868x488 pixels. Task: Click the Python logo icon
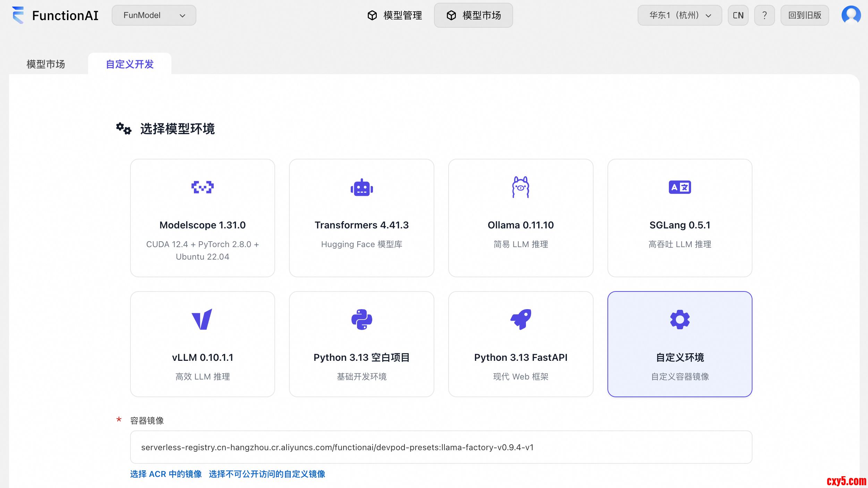pos(361,319)
